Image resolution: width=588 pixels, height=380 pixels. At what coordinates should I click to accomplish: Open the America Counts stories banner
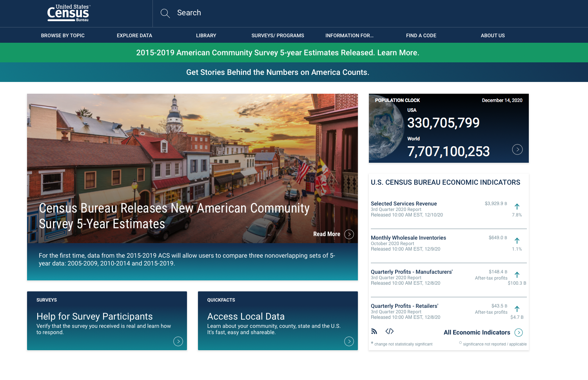[294, 72]
